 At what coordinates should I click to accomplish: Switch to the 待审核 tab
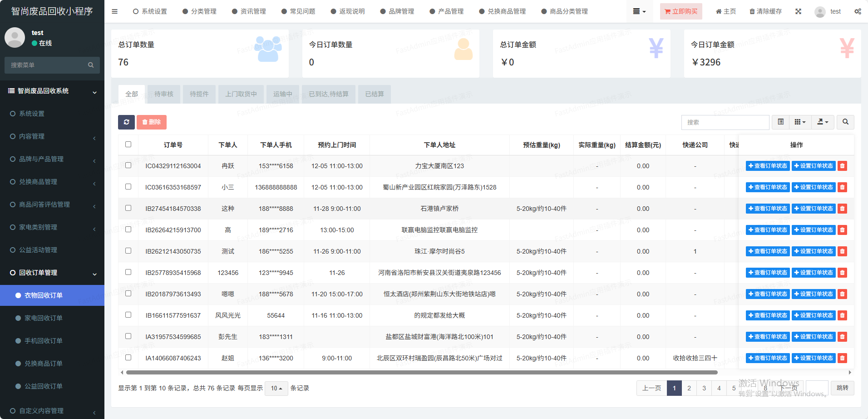coord(163,94)
